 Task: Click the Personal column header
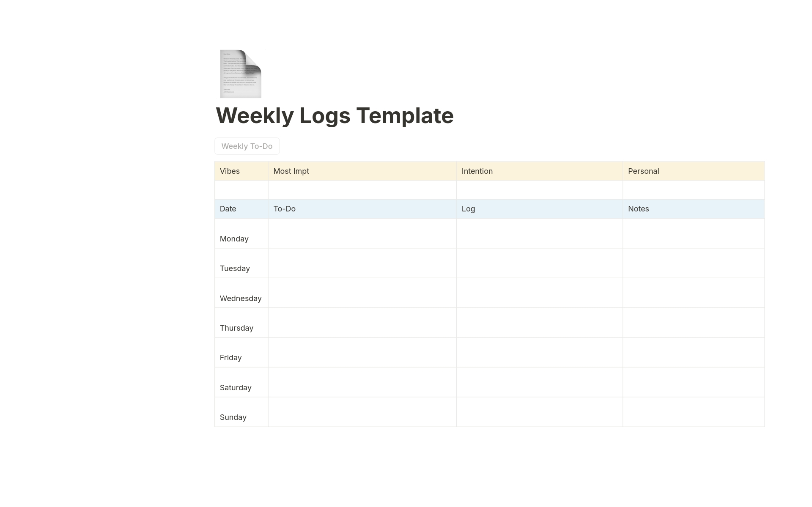643,171
